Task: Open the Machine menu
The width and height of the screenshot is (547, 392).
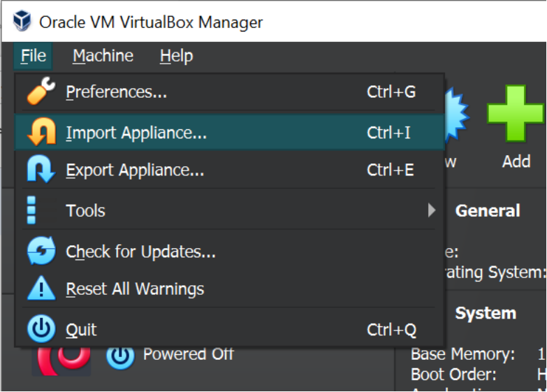Action: 103,56
